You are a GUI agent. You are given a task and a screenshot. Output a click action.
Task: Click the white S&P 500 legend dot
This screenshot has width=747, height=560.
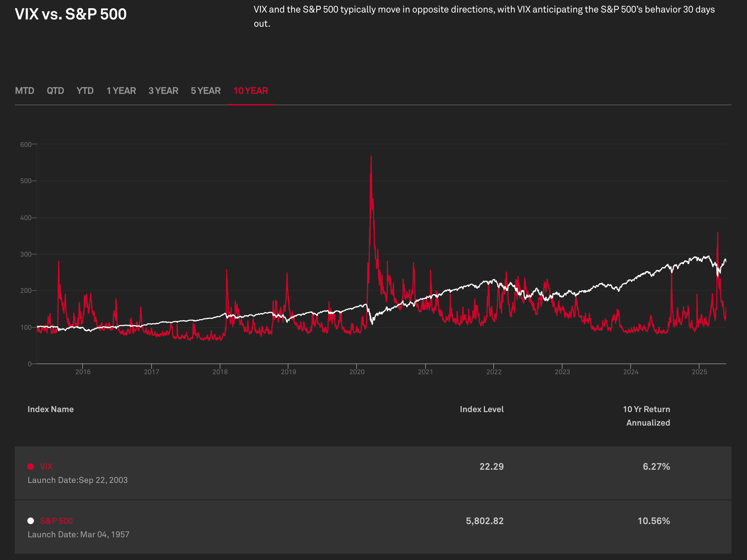tap(31, 521)
